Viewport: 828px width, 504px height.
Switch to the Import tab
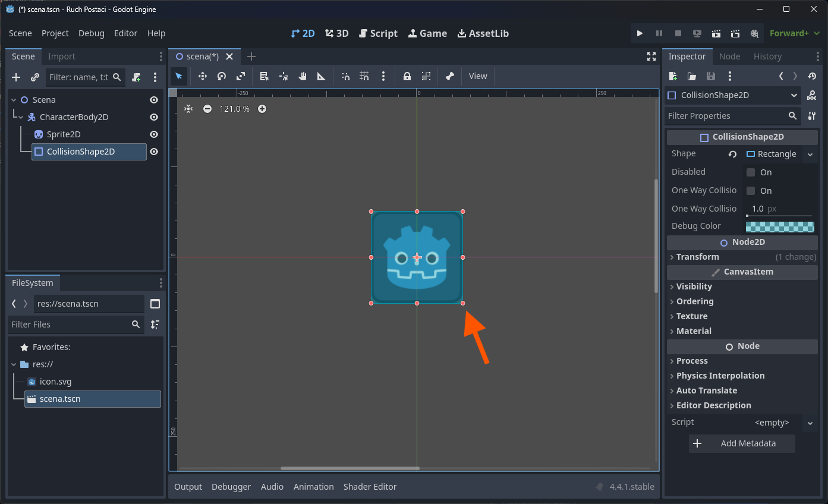tap(62, 56)
